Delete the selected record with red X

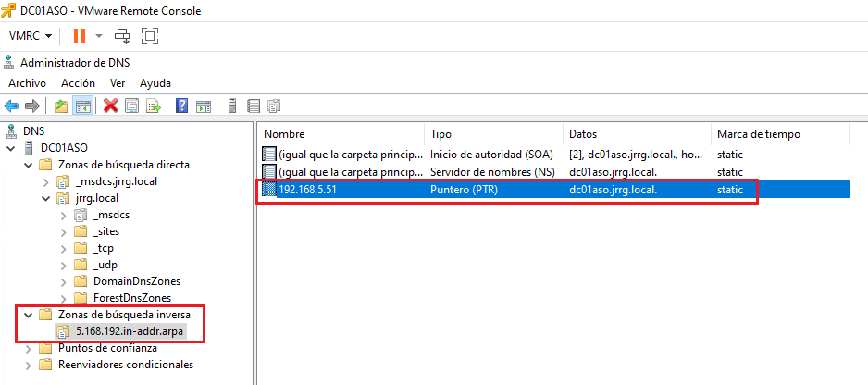(x=111, y=106)
